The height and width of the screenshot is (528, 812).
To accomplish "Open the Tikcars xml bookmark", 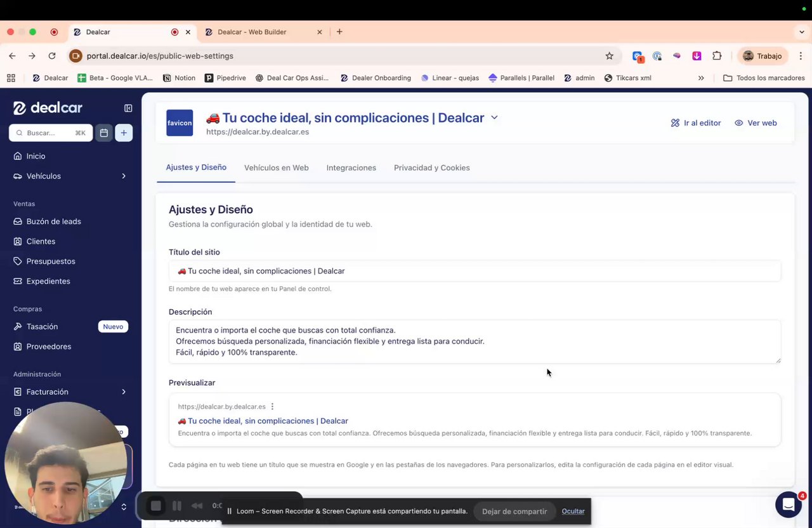I will tap(628, 78).
